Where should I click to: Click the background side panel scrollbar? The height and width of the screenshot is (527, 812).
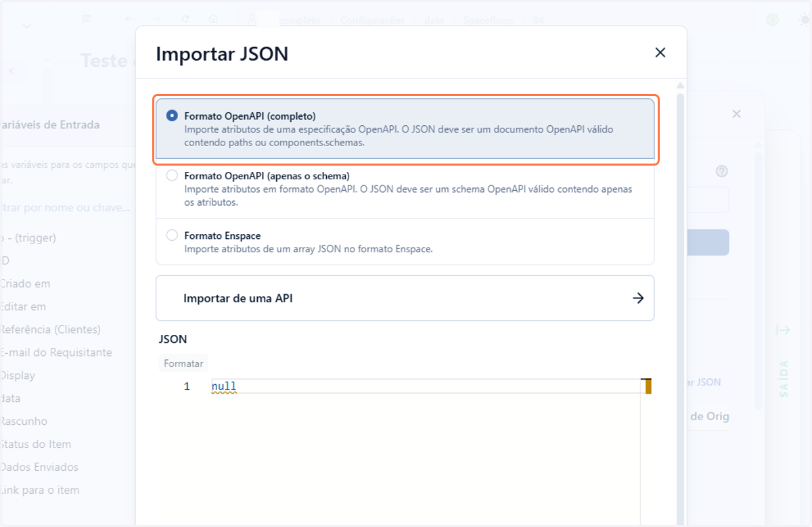(x=758, y=281)
